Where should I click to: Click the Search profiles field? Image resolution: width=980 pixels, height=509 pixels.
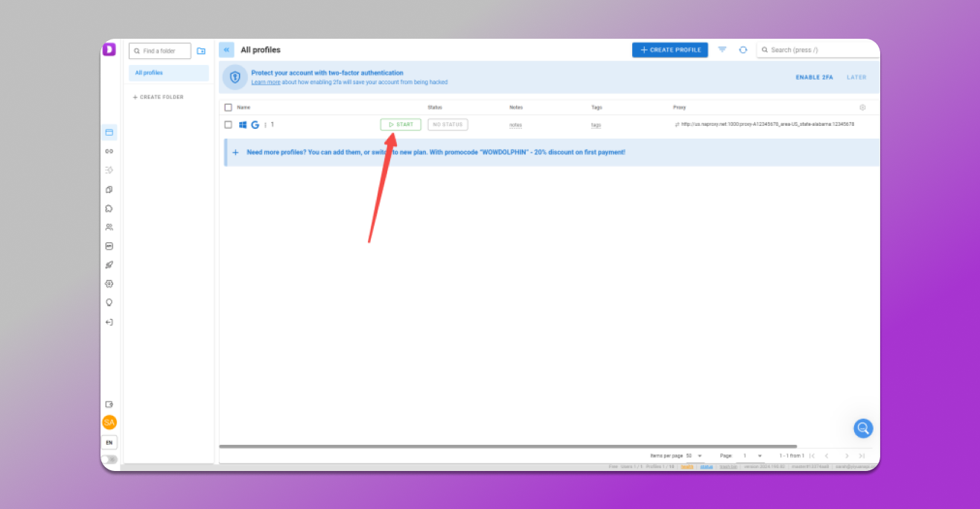[x=818, y=50]
